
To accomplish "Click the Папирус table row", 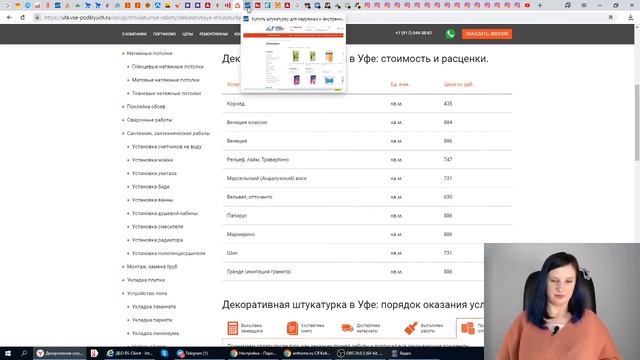I will [367, 216].
